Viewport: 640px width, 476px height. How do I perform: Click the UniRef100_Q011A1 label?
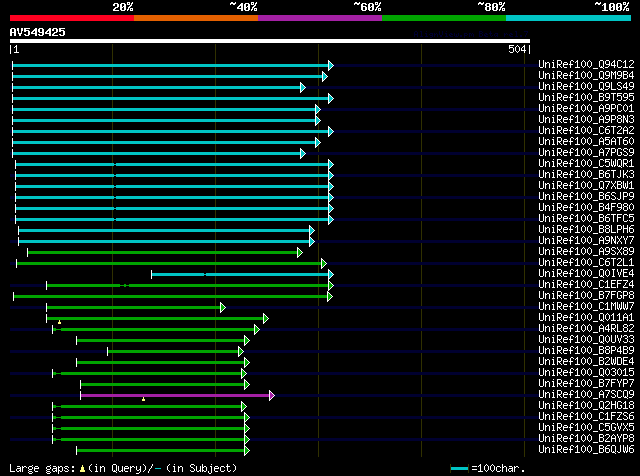[586, 318]
